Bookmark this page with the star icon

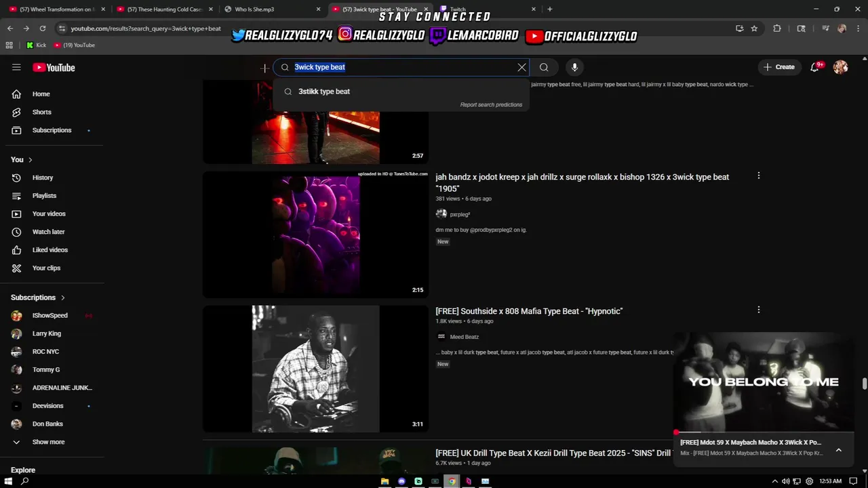click(754, 28)
